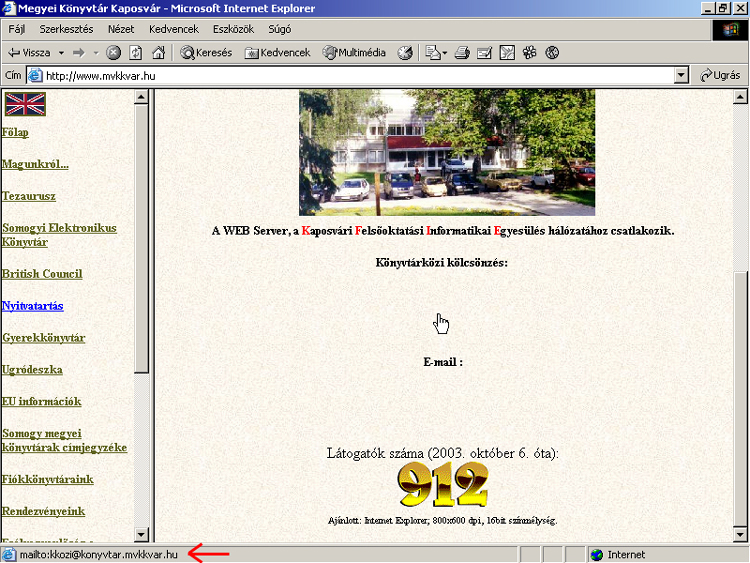Click the Ugrás go button
750x563 pixels.
coord(720,76)
